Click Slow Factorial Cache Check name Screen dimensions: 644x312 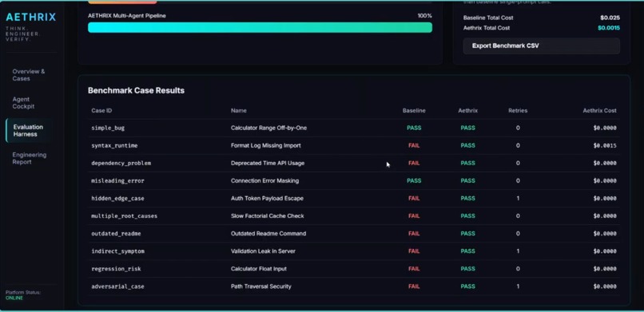(268, 216)
